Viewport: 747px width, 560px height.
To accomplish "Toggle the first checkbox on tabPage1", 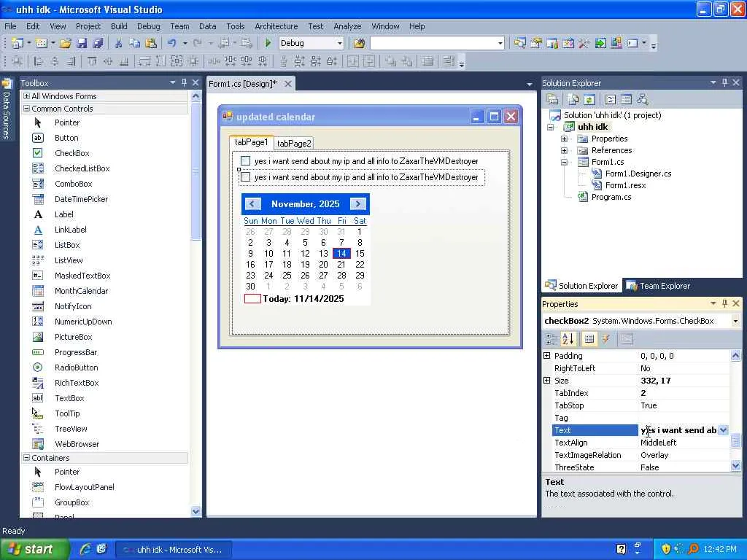I will pyautogui.click(x=245, y=161).
